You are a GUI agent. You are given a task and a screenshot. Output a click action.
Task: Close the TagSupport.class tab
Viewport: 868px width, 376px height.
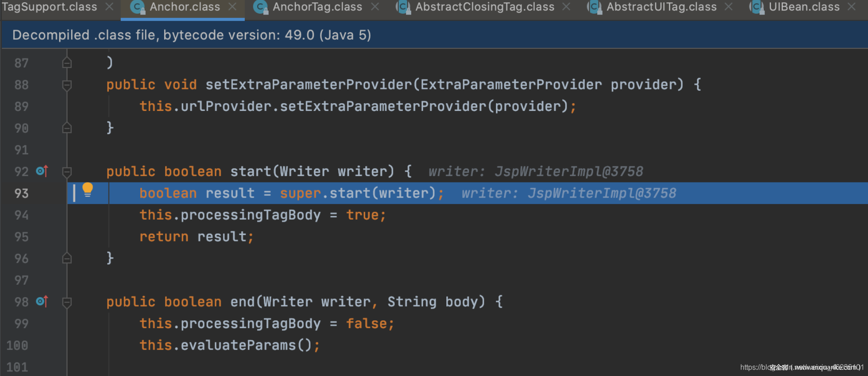(x=109, y=7)
